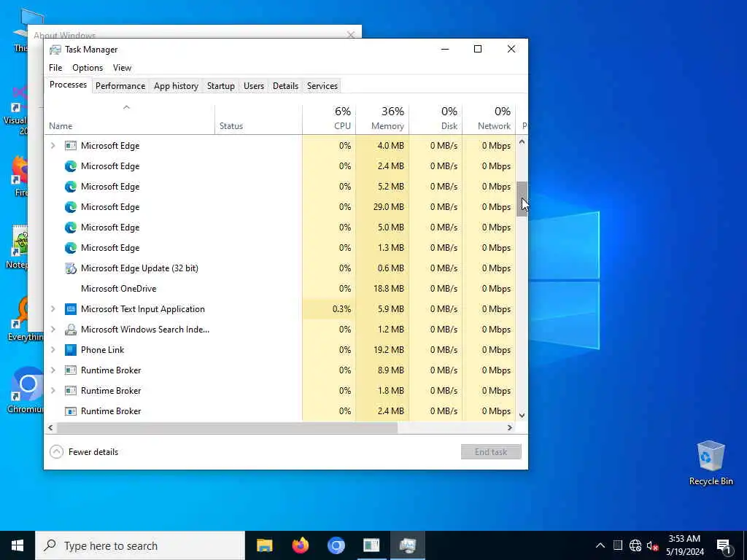Viewport: 747px width, 560px height.
Task: Sort processes by Name column
Action: click(x=130, y=119)
